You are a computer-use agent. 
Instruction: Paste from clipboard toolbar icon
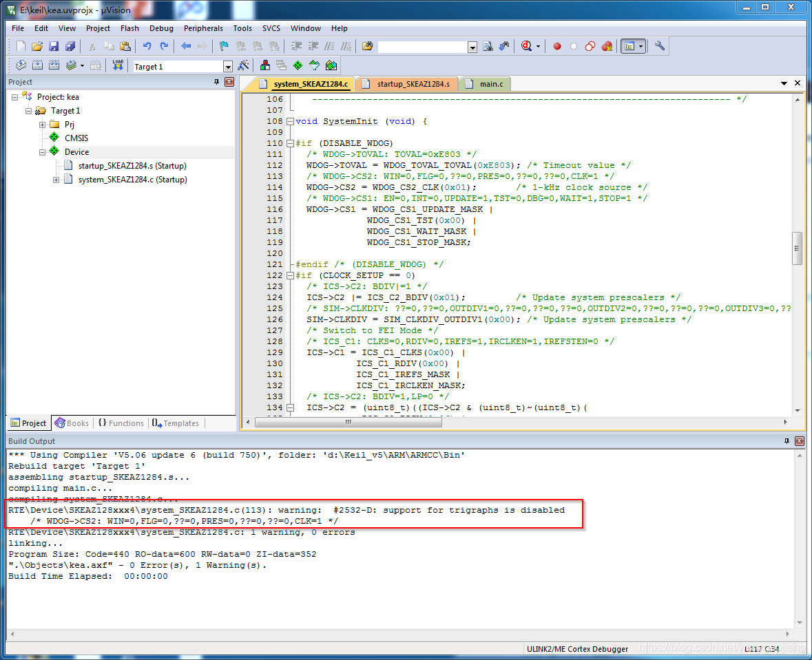click(x=125, y=46)
